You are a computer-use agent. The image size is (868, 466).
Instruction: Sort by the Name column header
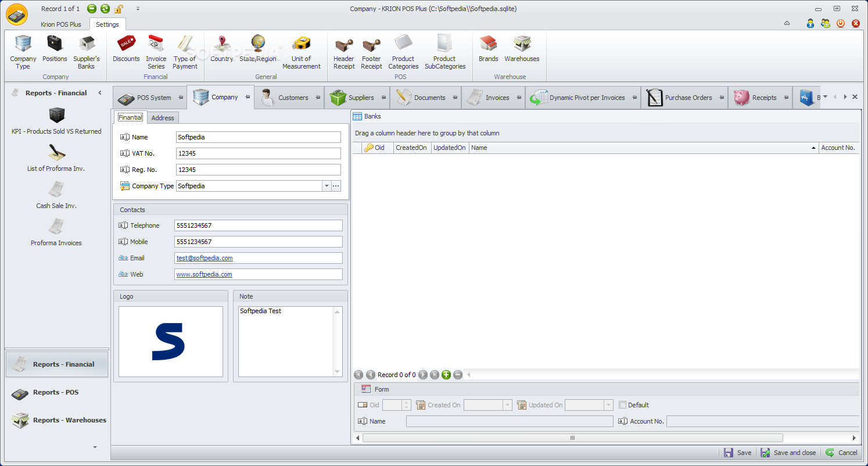click(644, 148)
